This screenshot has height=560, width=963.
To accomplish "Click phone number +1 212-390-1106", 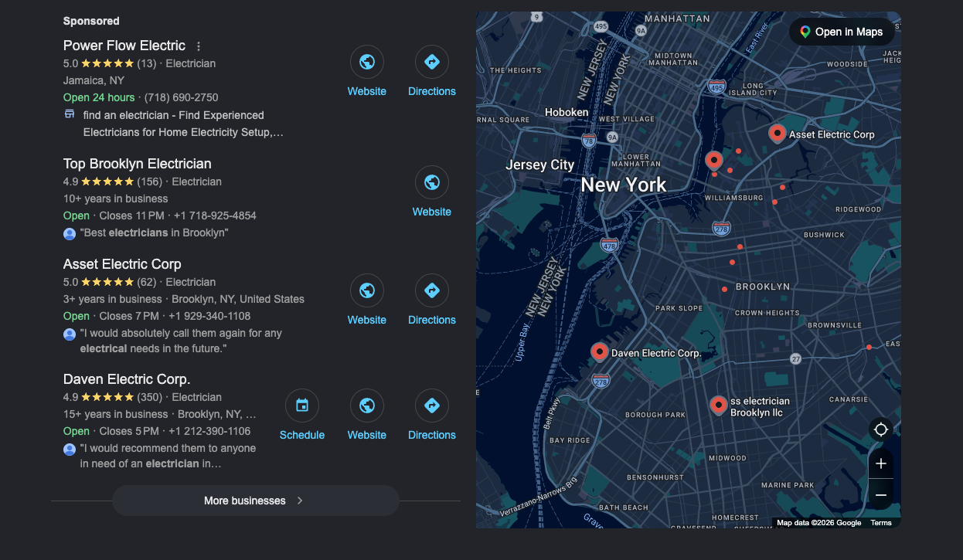I will (209, 431).
